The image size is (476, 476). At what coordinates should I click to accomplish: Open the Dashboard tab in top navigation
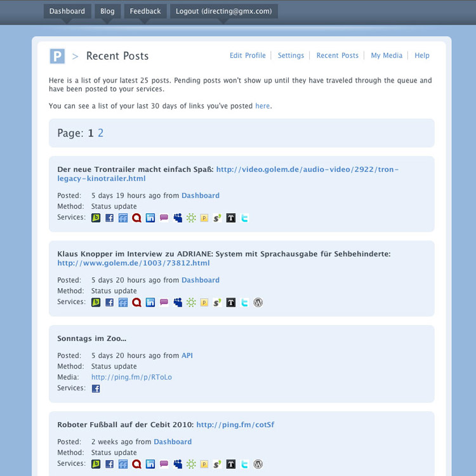(x=67, y=11)
